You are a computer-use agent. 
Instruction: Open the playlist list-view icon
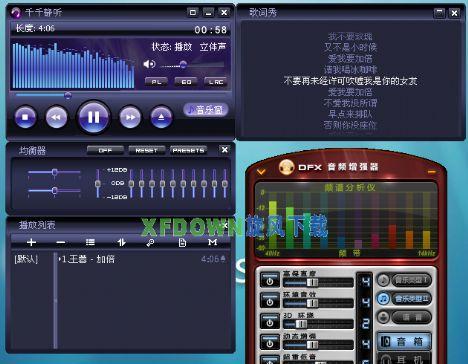(90, 242)
